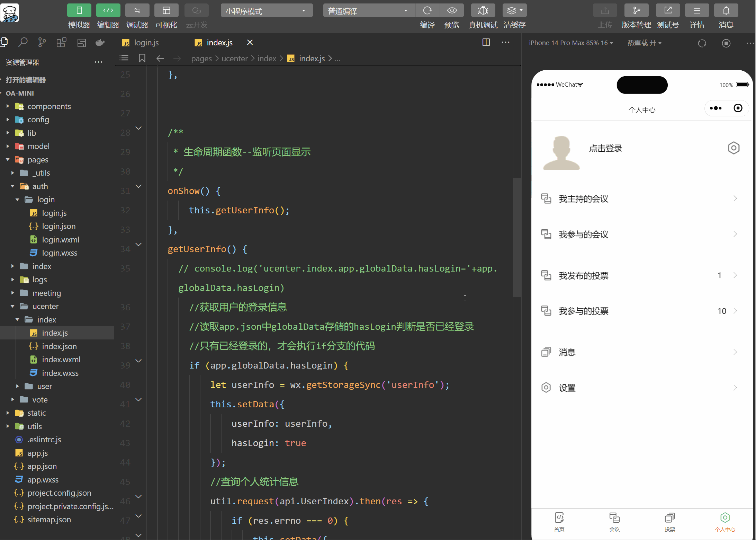Switch to the login.js tab

[146, 43]
